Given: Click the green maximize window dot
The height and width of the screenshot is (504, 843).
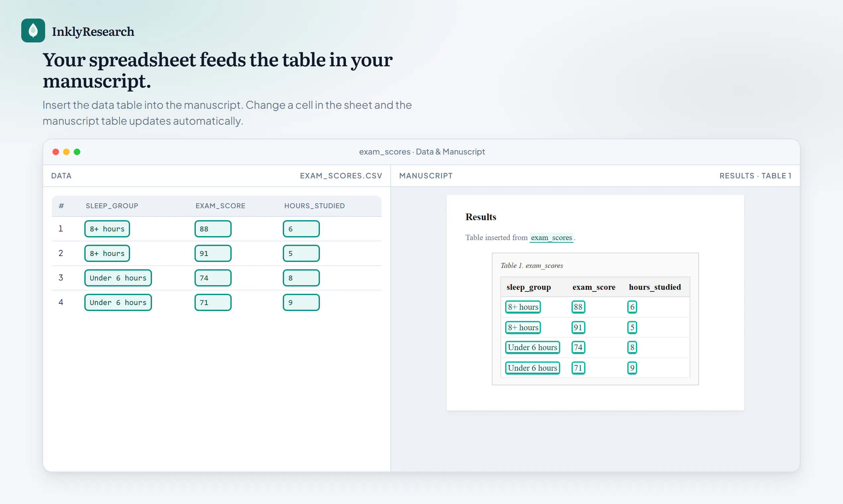Looking at the screenshot, I should [77, 152].
